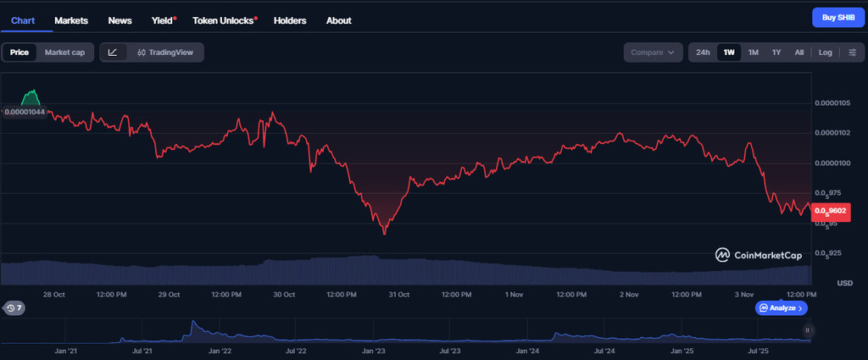
Task: Select the 1M time range
Action: pyautogui.click(x=753, y=53)
